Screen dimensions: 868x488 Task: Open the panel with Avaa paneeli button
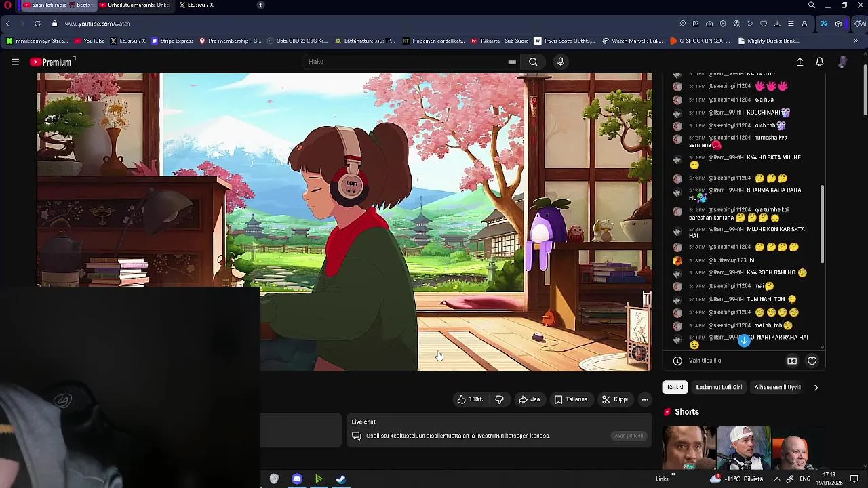[629, 436]
